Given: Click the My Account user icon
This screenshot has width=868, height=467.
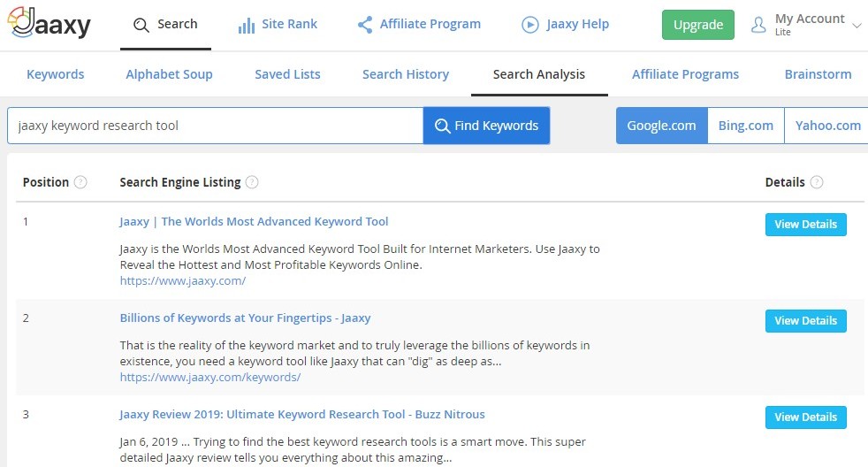Looking at the screenshot, I should [758, 25].
